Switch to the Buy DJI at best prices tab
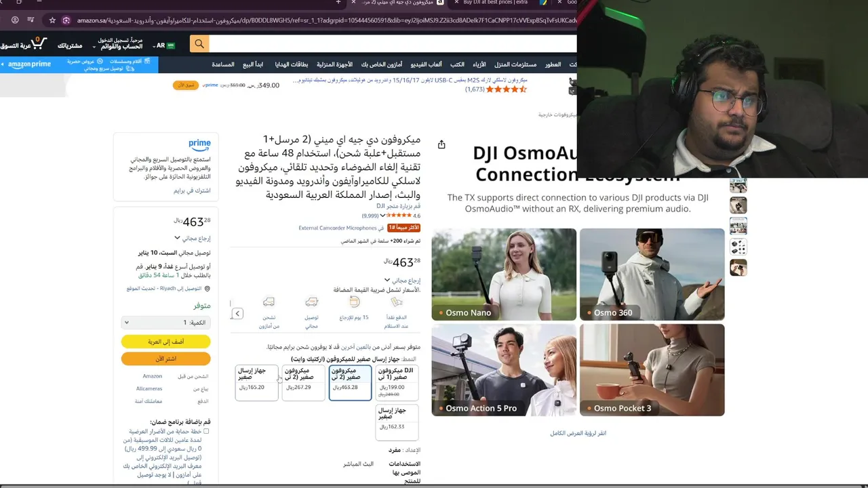The image size is (868, 488). pyautogui.click(x=496, y=3)
